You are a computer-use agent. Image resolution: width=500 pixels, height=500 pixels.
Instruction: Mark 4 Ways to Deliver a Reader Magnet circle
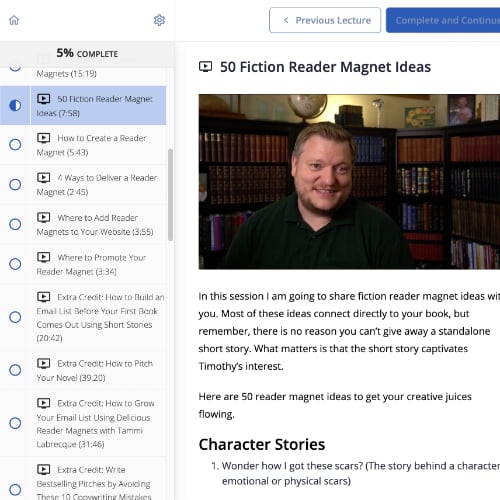click(x=15, y=184)
